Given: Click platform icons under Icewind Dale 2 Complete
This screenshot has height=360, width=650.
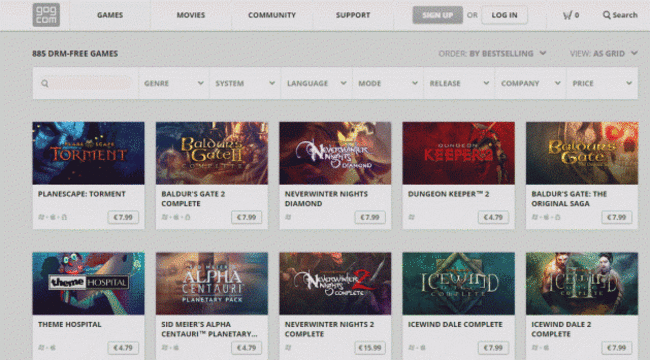Looking at the screenshot, I should tap(540, 348).
